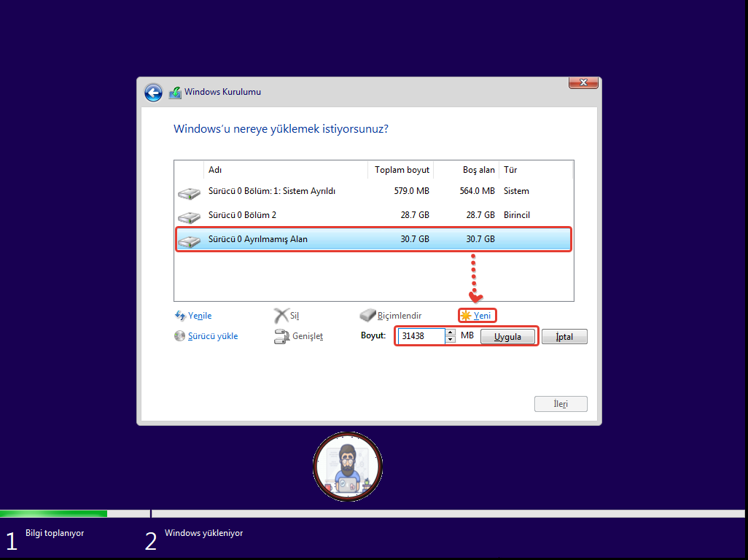The height and width of the screenshot is (560, 748).
Task: Sort by the Toplam boyut column header
Action: pyautogui.click(x=401, y=170)
